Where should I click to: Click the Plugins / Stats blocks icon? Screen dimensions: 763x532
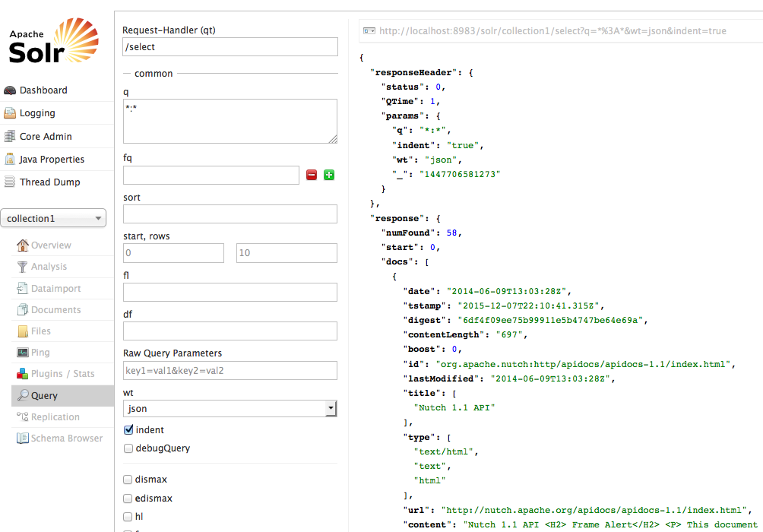[22, 374]
